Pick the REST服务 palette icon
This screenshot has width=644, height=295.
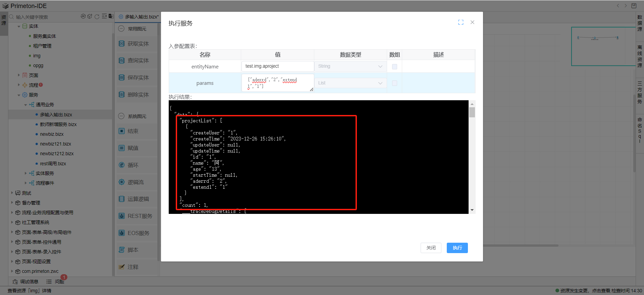122,216
